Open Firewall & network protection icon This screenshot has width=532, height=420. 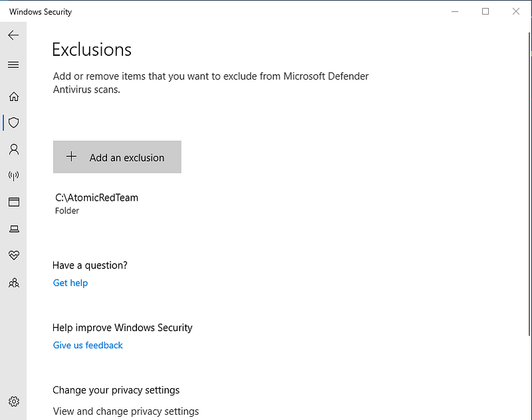pos(13,175)
